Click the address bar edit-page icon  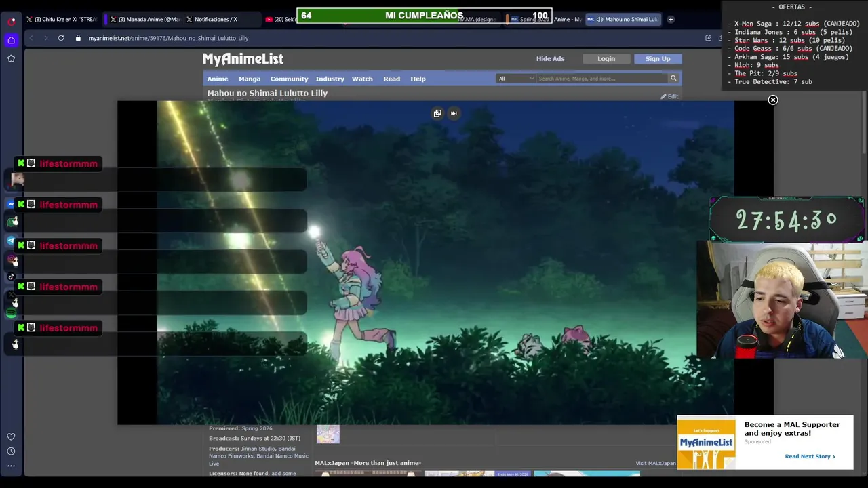[709, 38]
